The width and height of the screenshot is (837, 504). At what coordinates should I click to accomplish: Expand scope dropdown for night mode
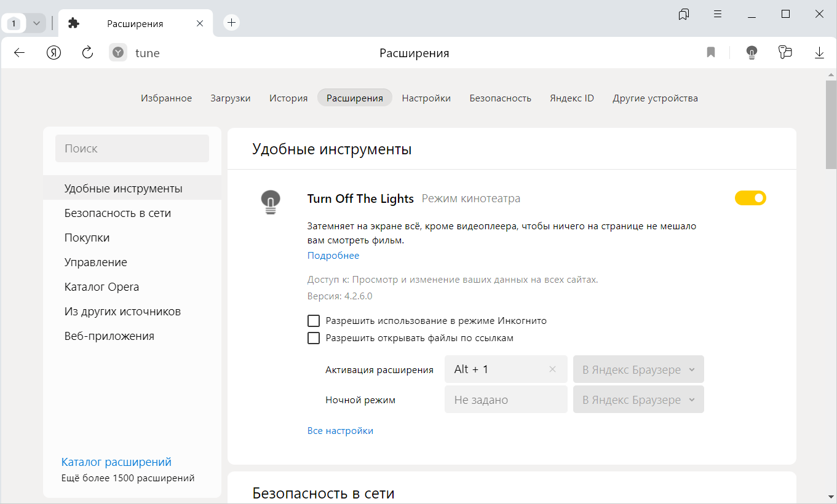point(638,400)
